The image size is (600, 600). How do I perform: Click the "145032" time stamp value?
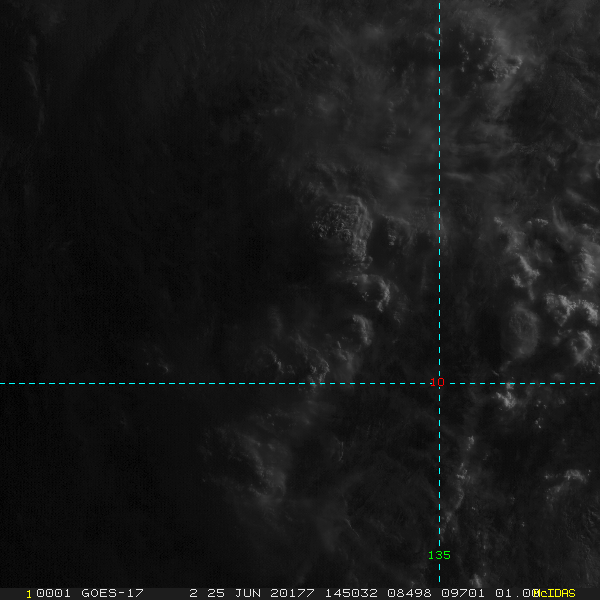point(351,593)
